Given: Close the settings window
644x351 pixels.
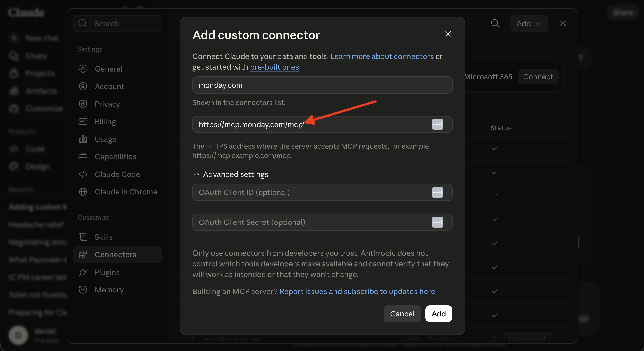Looking at the screenshot, I should coord(563,23).
